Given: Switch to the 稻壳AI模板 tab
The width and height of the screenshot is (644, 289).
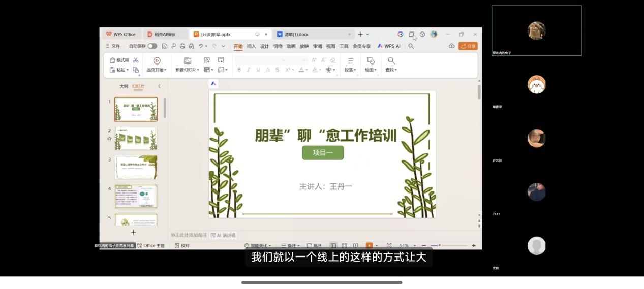Looking at the screenshot, I should click(164, 34).
